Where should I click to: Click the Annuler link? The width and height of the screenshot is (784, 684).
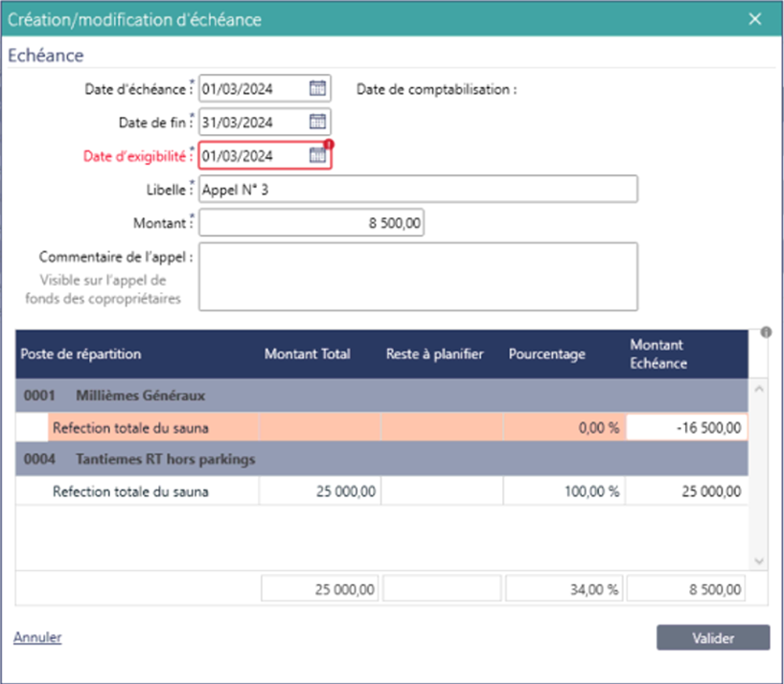coord(37,637)
